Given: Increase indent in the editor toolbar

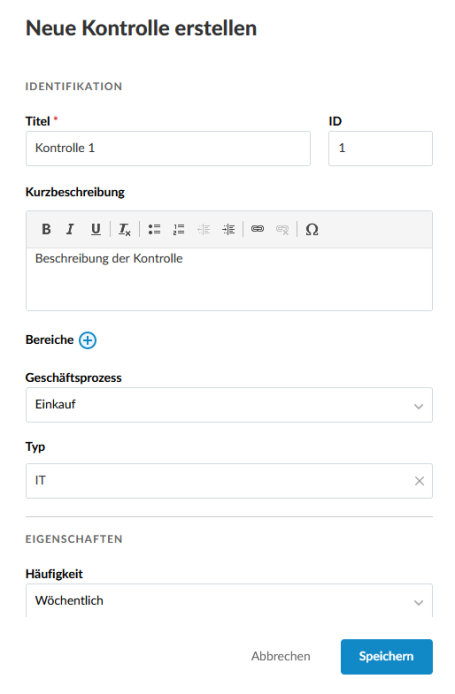Looking at the screenshot, I should pyautogui.click(x=228, y=229).
